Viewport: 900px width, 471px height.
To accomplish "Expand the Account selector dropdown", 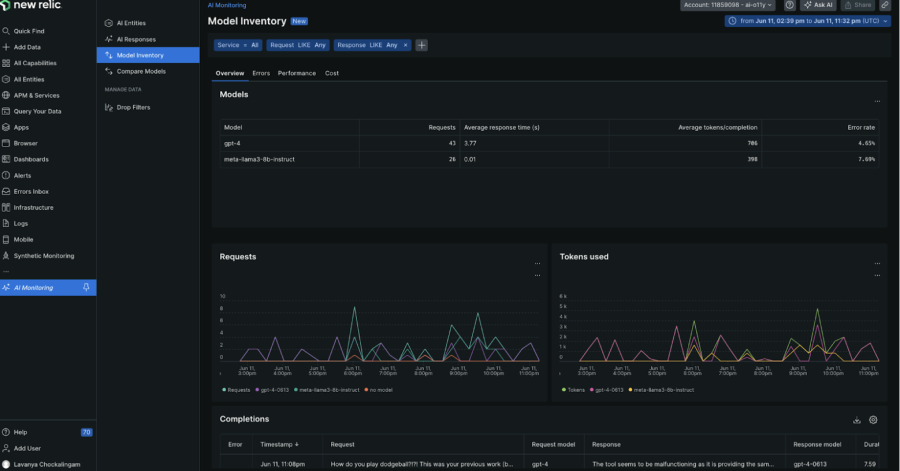I will tap(727, 5).
